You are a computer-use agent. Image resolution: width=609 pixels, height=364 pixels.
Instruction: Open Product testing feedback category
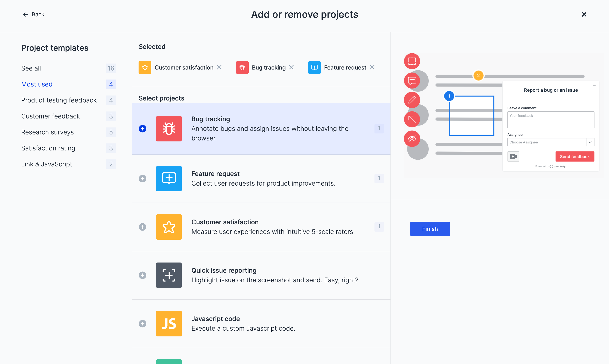coord(59,100)
